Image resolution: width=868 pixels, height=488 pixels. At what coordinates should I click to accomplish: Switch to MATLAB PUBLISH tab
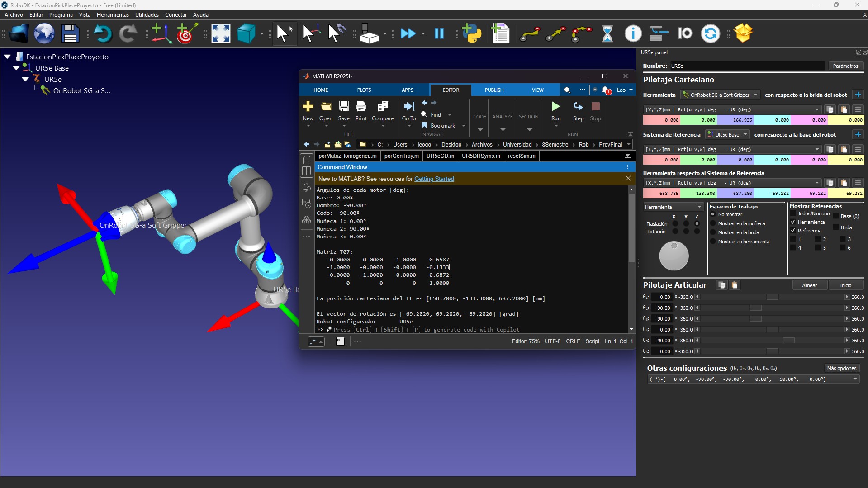[x=494, y=90]
